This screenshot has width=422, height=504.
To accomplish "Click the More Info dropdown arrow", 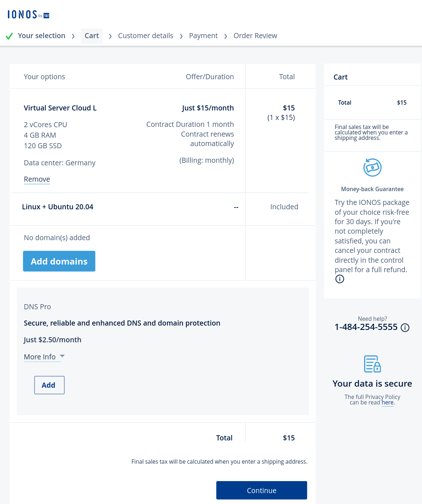I will (x=62, y=356).
